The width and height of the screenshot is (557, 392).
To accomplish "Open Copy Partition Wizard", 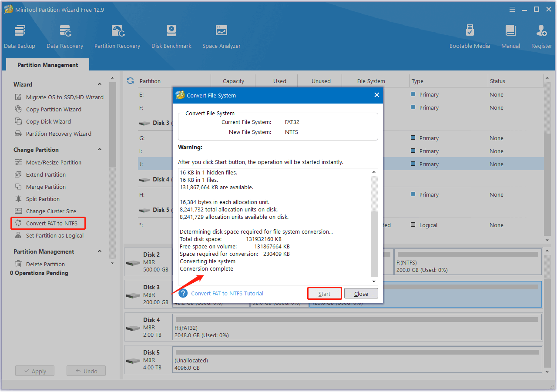I will click(x=48, y=109).
